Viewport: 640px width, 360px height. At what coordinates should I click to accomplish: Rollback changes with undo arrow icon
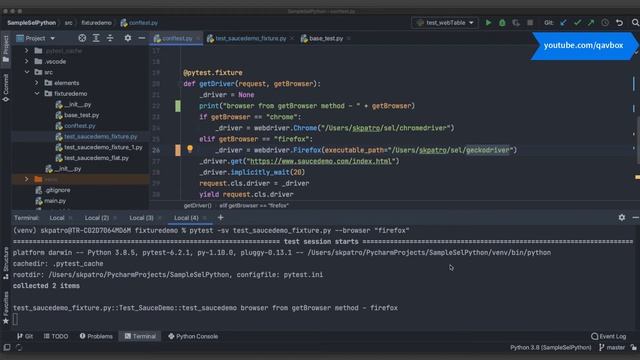click(x=620, y=23)
